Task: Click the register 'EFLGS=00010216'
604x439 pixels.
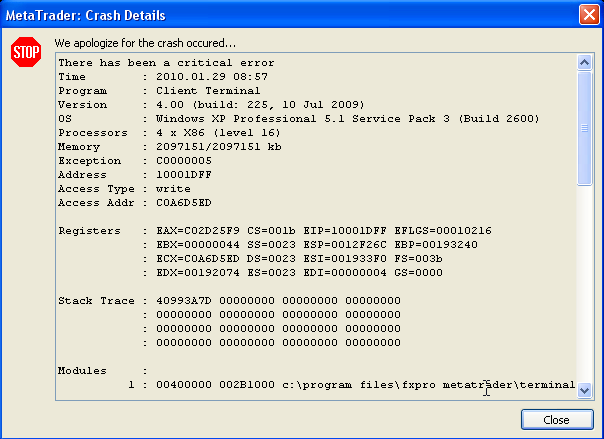Action: tap(443, 231)
